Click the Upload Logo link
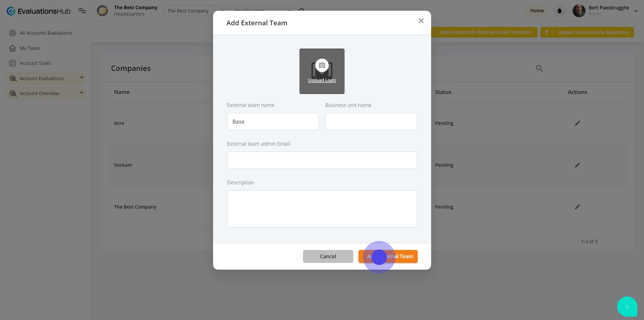644x320 pixels. pyautogui.click(x=322, y=80)
